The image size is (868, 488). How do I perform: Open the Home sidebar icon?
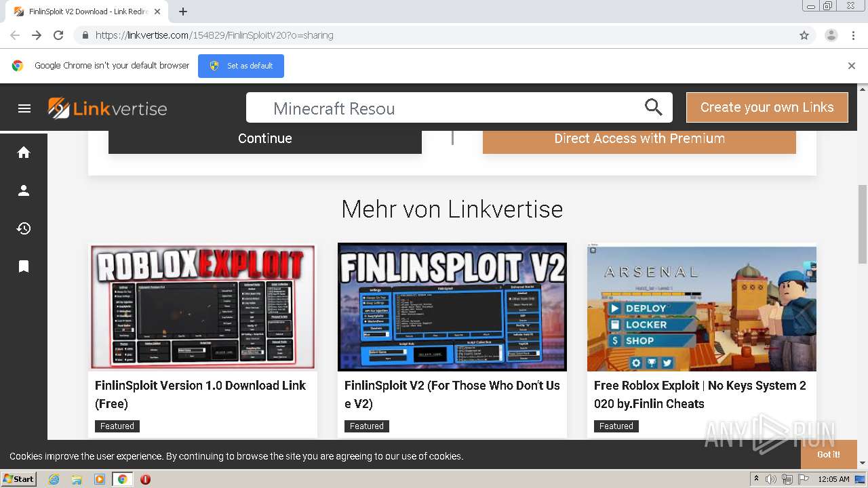pyautogui.click(x=24, y=152)
